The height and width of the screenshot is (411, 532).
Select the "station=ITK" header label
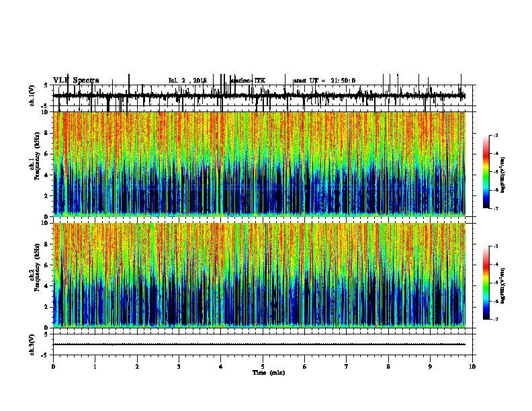pos(248,81)
